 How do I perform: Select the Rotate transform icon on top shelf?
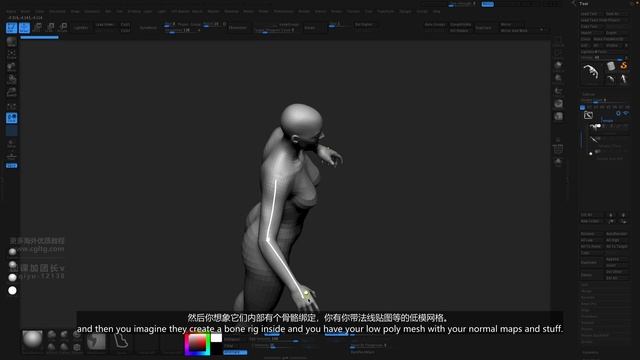coord(62,28)
